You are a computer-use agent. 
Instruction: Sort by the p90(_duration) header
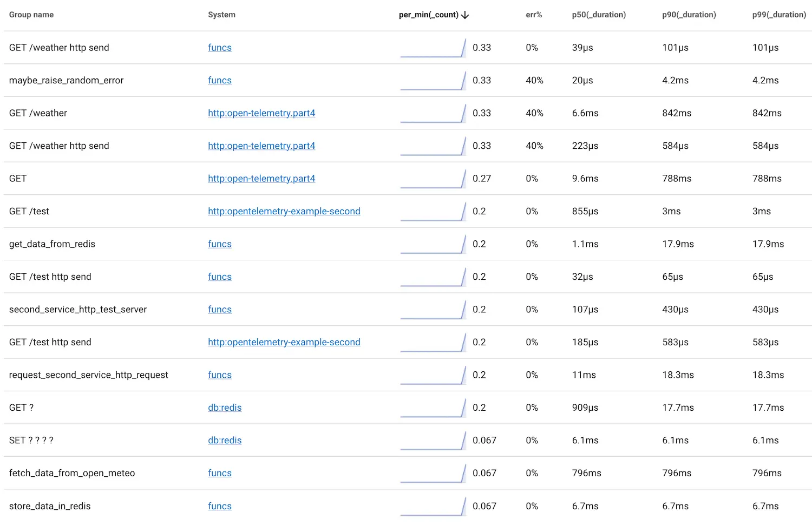(689, 15)
